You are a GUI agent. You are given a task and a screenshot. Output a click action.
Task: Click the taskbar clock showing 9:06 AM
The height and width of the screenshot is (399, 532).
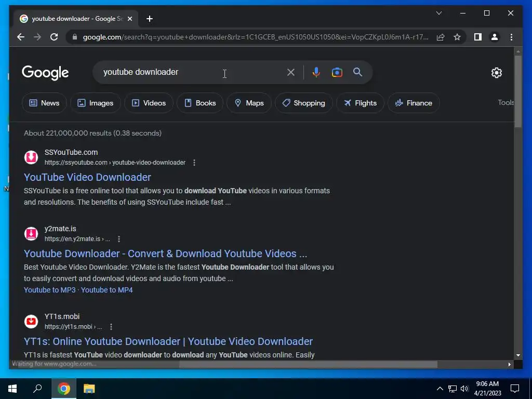(x=487, y=389)
